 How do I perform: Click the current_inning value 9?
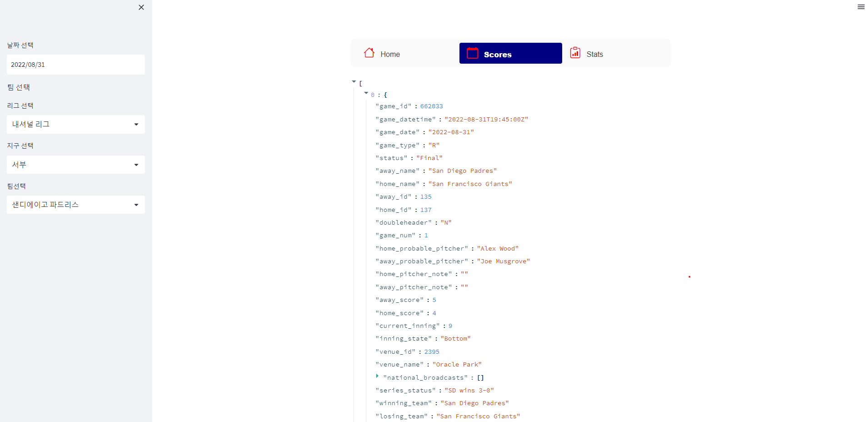[450, 326]
